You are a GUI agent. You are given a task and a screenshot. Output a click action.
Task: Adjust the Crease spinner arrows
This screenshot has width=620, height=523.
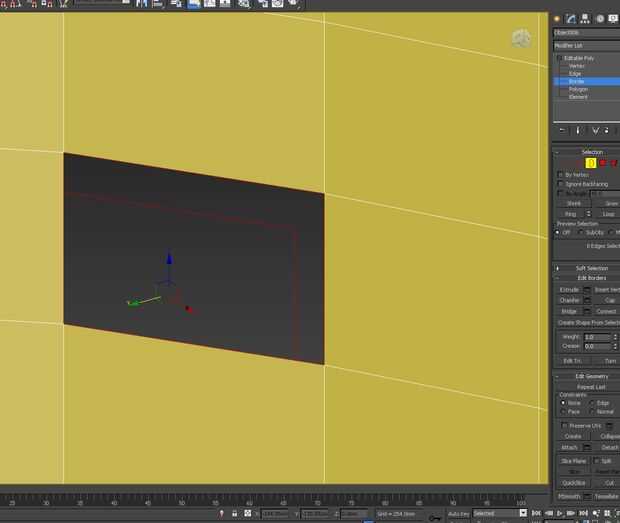point(615,346)
